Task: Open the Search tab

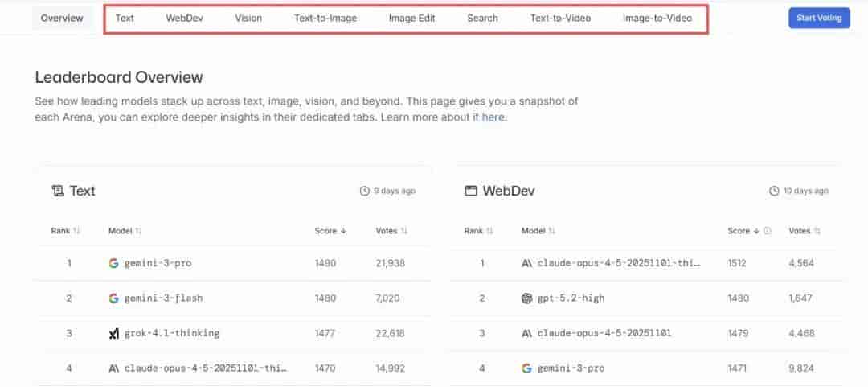Action: pos(483,19)
